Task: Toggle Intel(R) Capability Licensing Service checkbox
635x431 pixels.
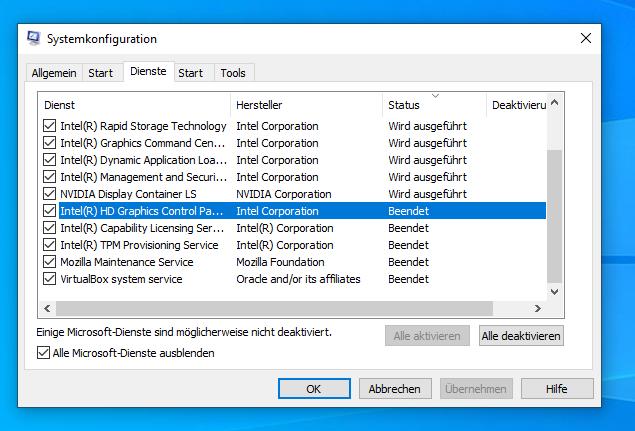Action: coord(49,228)
